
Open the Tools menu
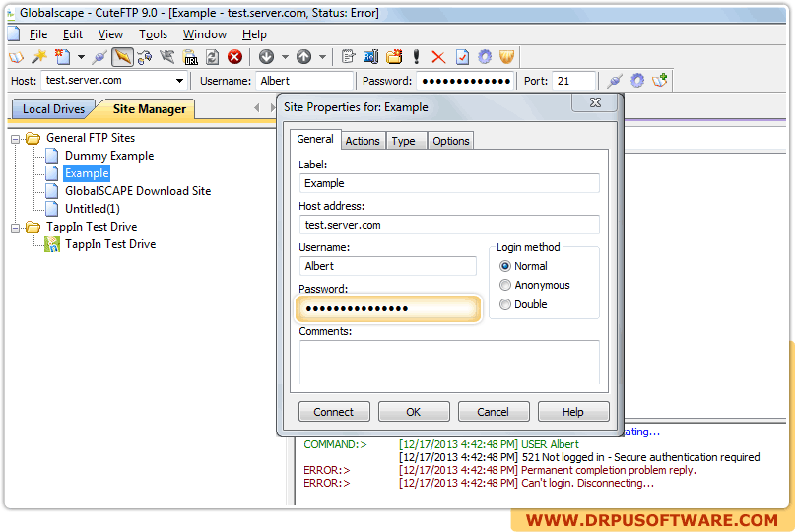click(153, 34)
